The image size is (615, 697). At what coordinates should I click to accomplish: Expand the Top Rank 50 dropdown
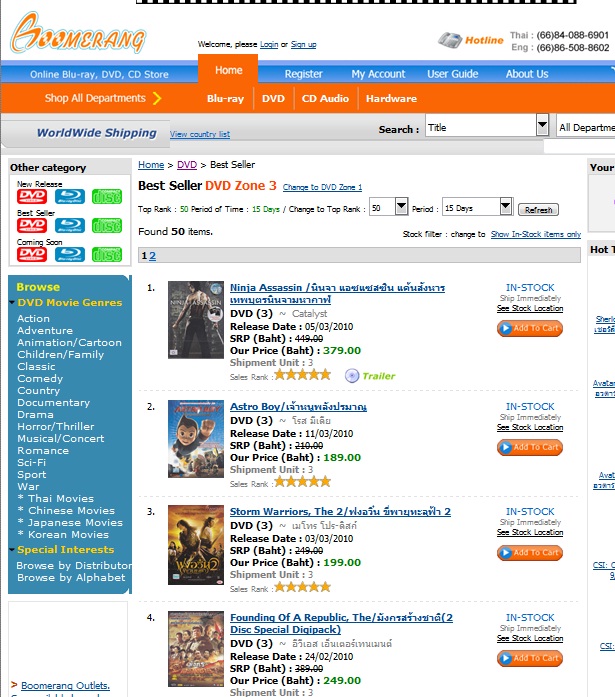(x=401, y=206)
